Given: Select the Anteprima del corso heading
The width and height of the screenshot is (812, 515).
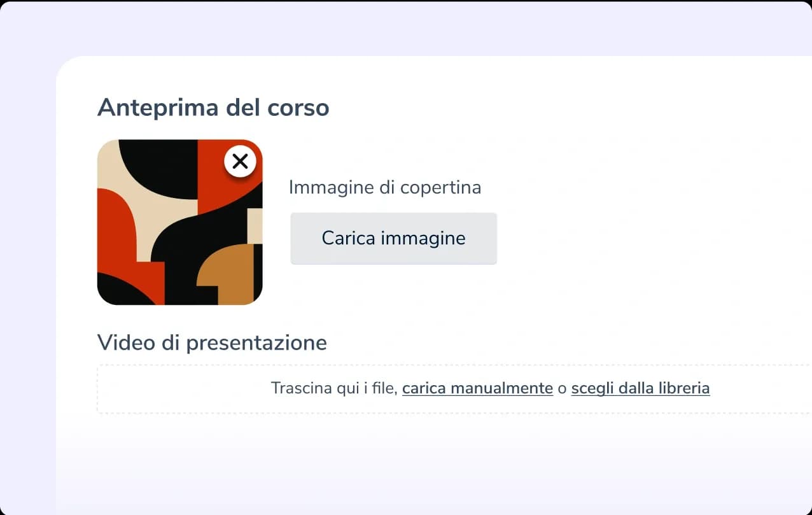Looking at the screenshot, I should click(x=213, y=108).
